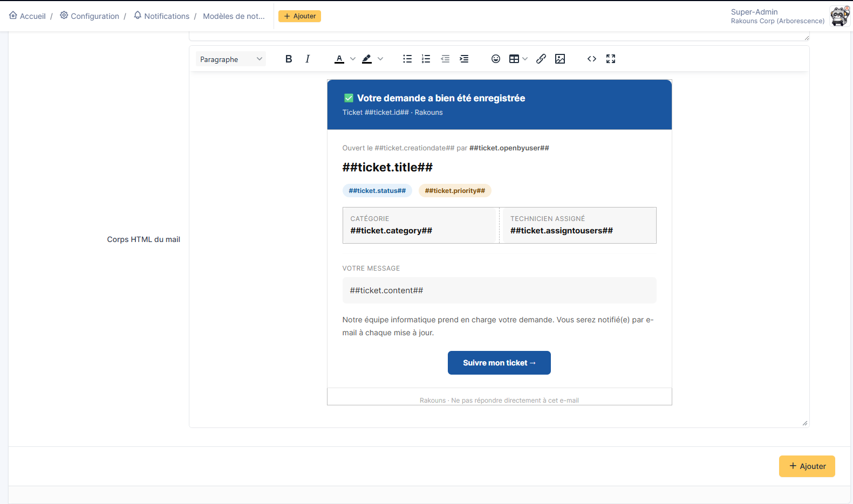Click the ##ticket.priority## badge
This screenshot has width=853, height=504.
coord(455,191)
